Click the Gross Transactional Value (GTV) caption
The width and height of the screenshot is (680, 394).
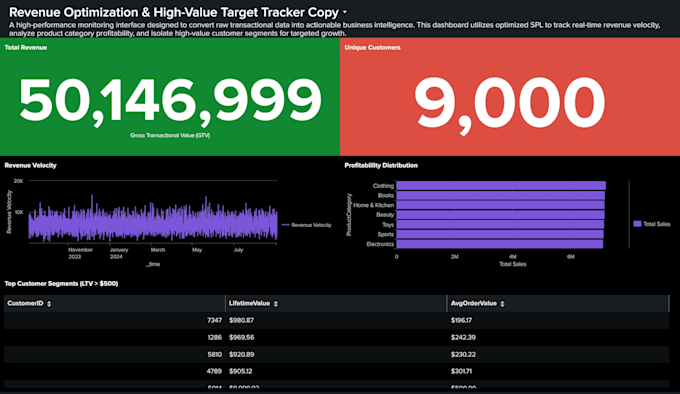pyautogui.click(x=170, y=135)
